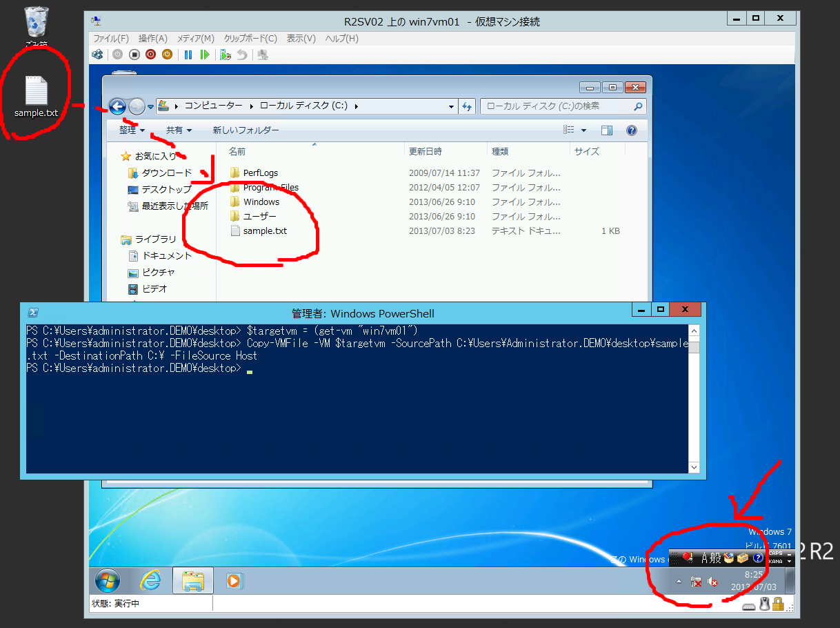
Task: Click the Explorer refresh button
Action: coord(467,106)
